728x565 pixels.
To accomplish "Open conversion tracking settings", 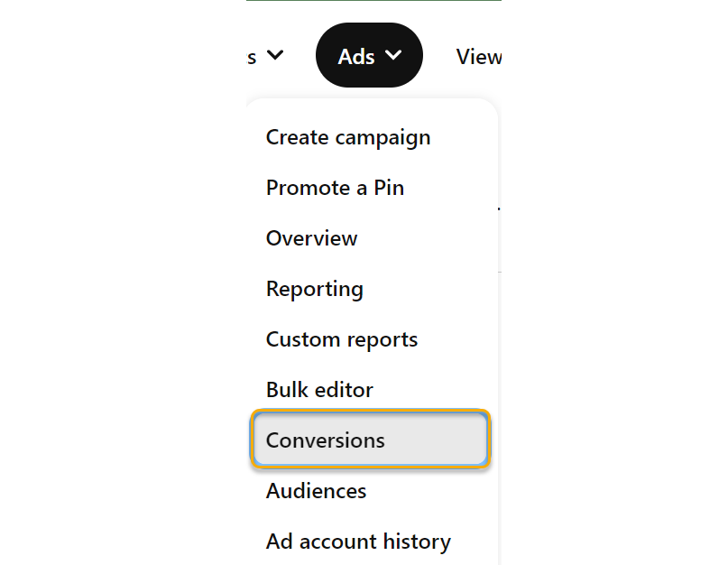I will coord(326,440).
